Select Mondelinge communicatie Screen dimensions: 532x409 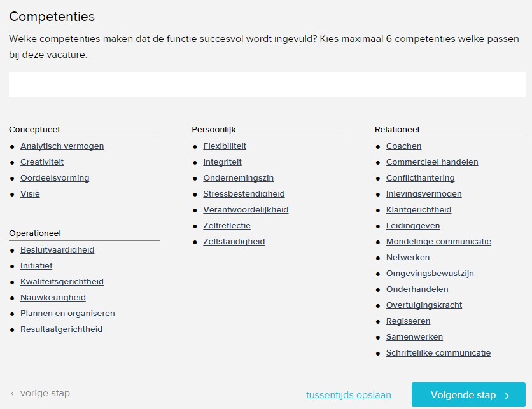(438, 242)
